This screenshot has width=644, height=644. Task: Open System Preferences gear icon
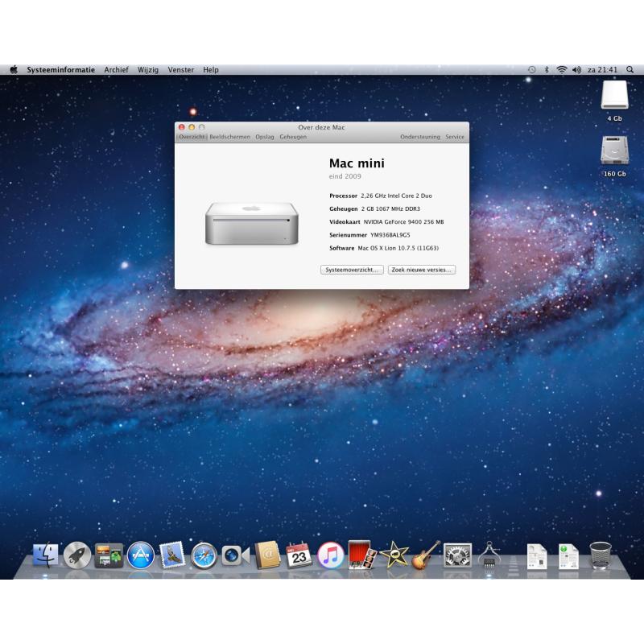[x=457, y=555]
